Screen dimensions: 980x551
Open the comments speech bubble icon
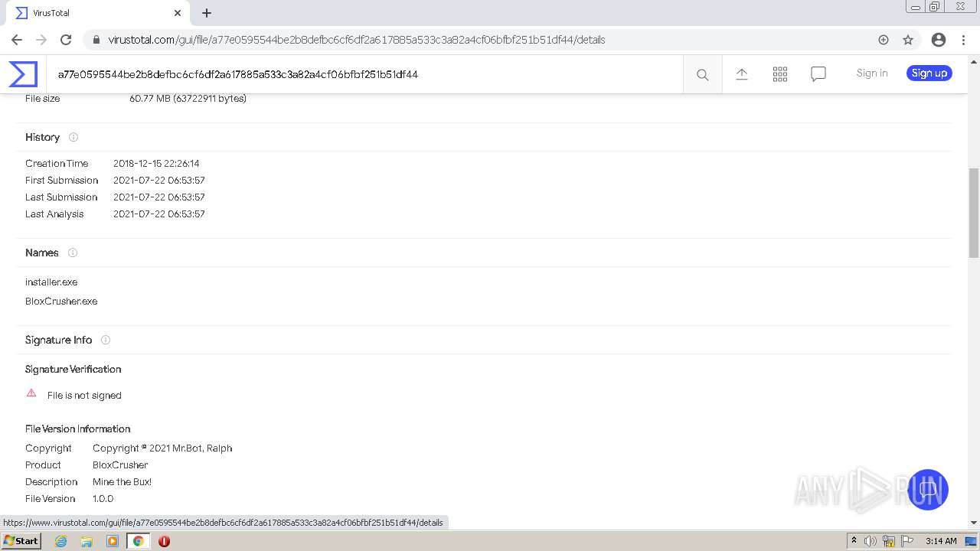tap(818, 74)
